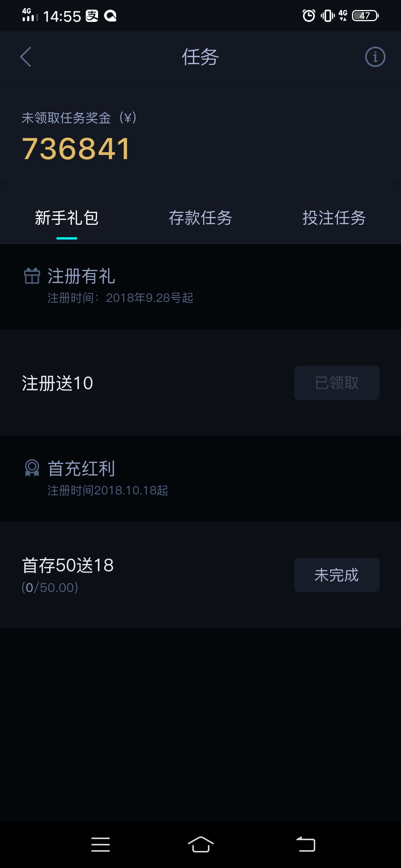401x868 pixels.
Task: Tap the battery indicator in status bar
Action: point(365,16)
